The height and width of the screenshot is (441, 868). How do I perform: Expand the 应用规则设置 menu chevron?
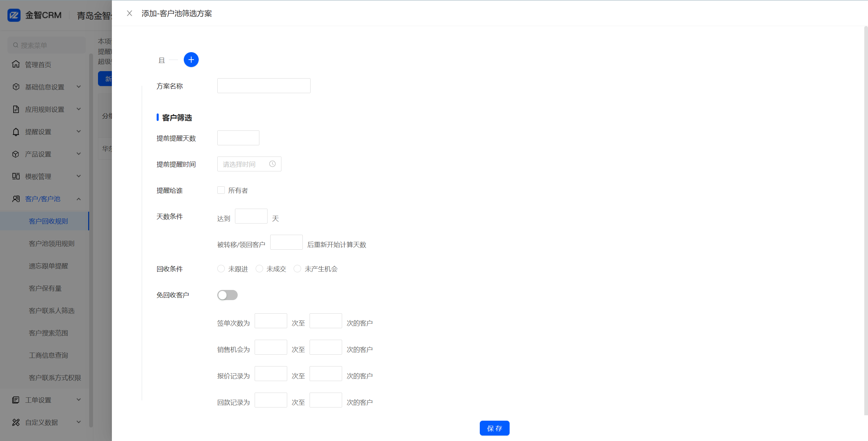pos(79,109)
